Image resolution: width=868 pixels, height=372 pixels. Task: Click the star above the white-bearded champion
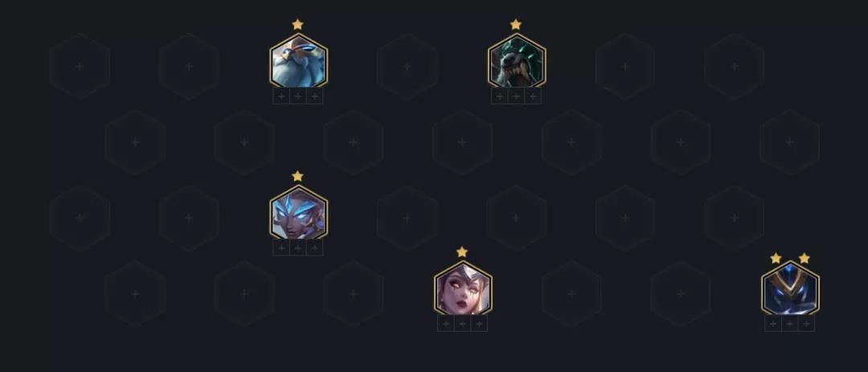tap(297, 24)
